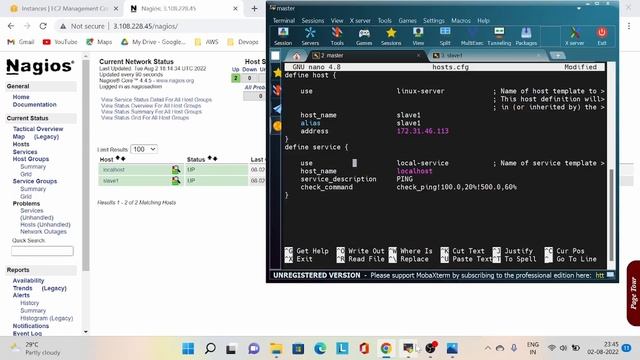Image resolution: width=640 pixels, height=360 pixels.
Task: Click the browser address bar URL
Action: pos(145,26)
